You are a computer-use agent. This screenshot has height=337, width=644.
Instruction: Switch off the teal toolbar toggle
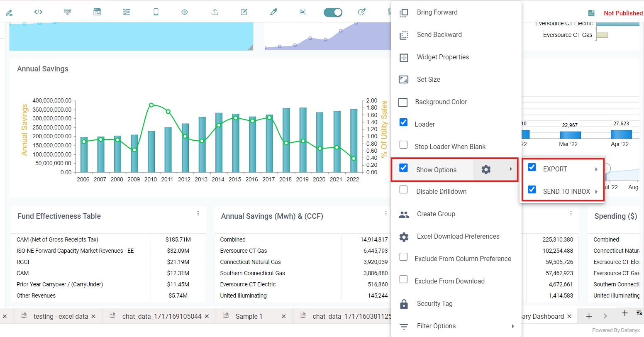(333, 12)
